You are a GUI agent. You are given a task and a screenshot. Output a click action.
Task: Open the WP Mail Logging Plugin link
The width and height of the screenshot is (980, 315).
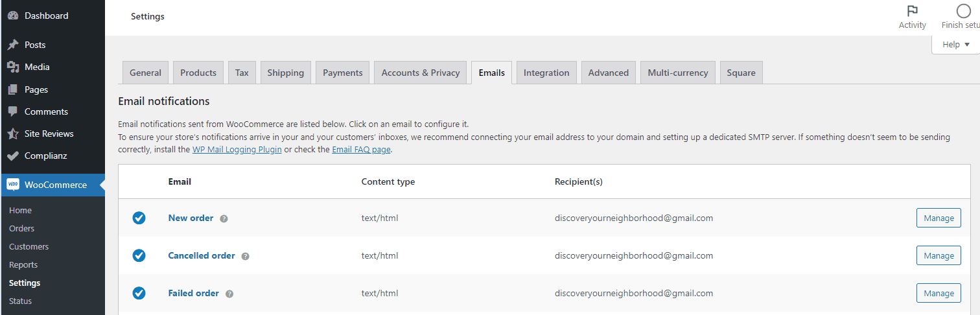pyautogui.click(x=237, y=149)
